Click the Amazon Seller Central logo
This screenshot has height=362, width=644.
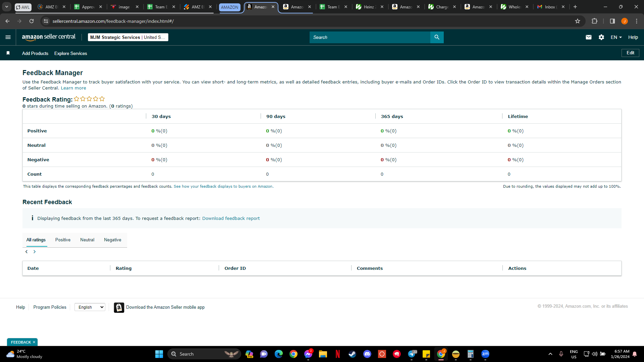49,37
